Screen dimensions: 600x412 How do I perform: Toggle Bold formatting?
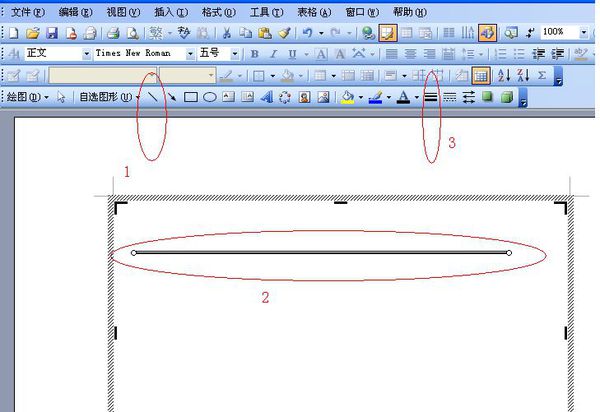coord(254,54)
